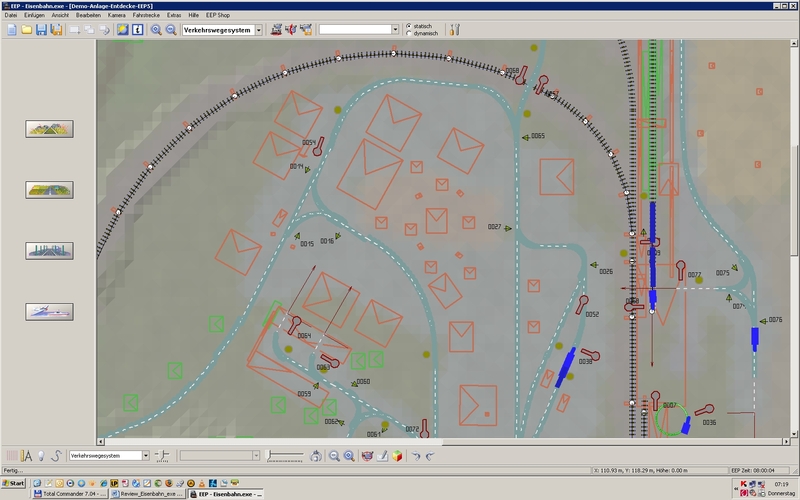Image resolution: width=800 pixels, height=500 pixels.
Task: Click the eraser edit icon in bottom toolbar
Action: pos(382,456)
